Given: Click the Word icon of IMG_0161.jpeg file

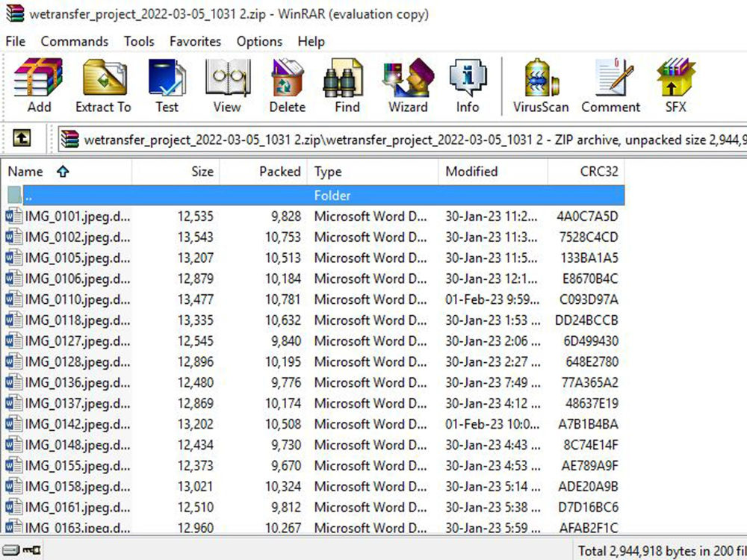Looking at the screenshot, I should pyautogui.click(x=13, y=508).
